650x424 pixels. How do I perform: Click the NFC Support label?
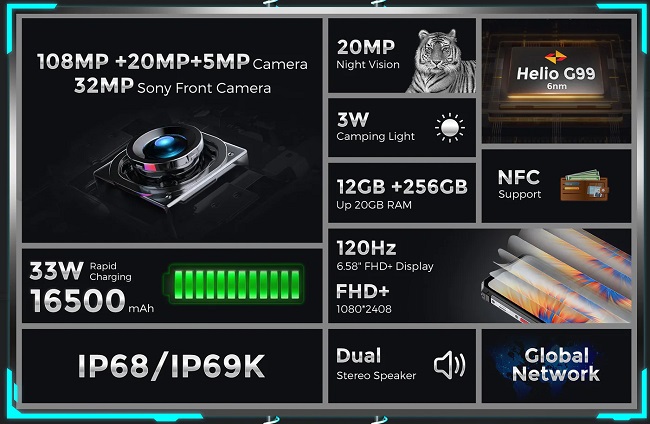pos(519,184)
